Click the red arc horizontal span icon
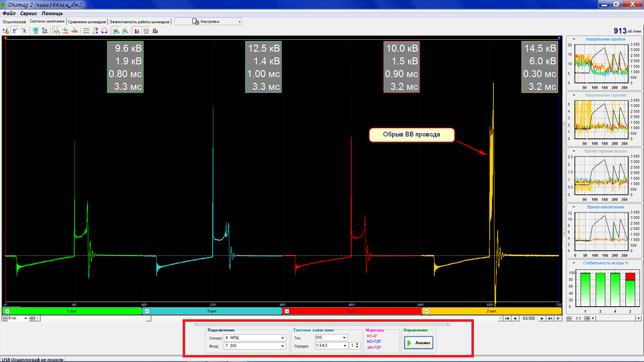 point(104,31)
